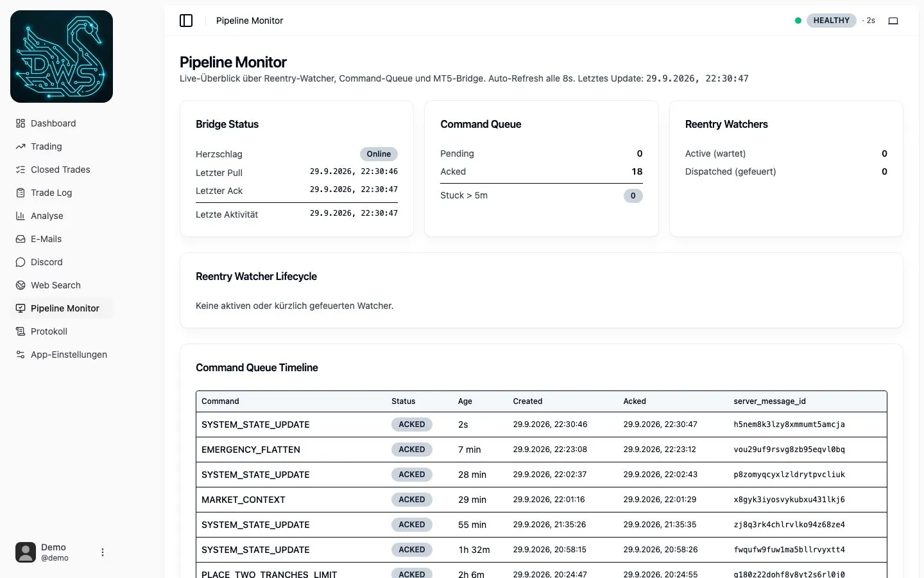Viewport: 924px width, 578px height.
Task: Click the E-Mails inbox icon
Action: [x=21, y=239]
